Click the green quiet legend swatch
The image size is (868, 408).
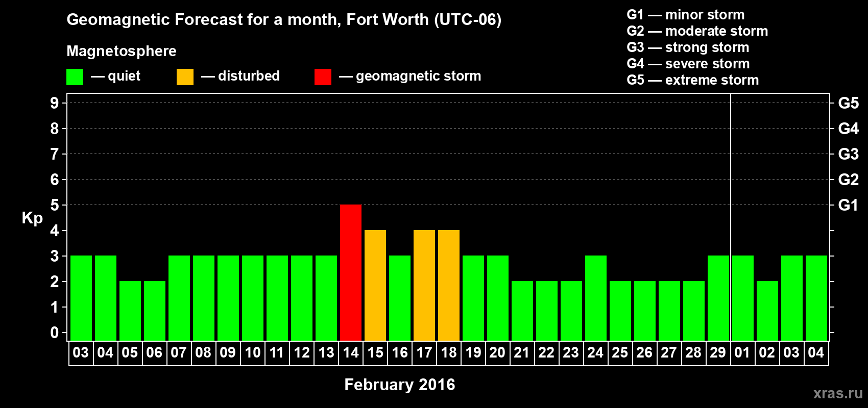point(75,77)
